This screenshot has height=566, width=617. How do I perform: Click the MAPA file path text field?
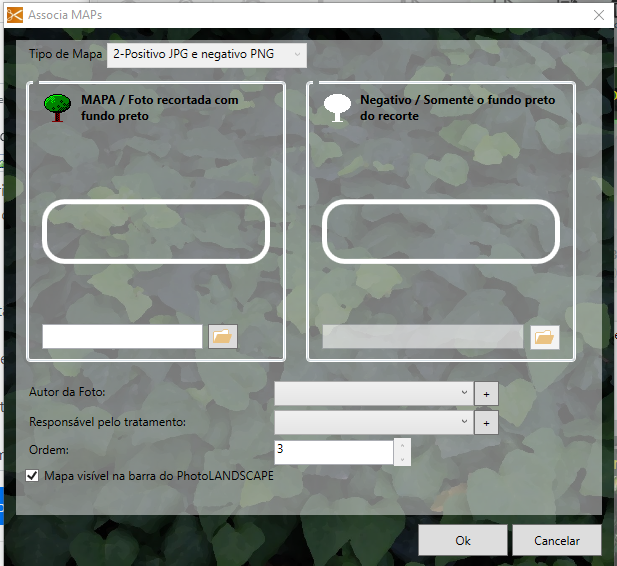(x=122, y=337)
